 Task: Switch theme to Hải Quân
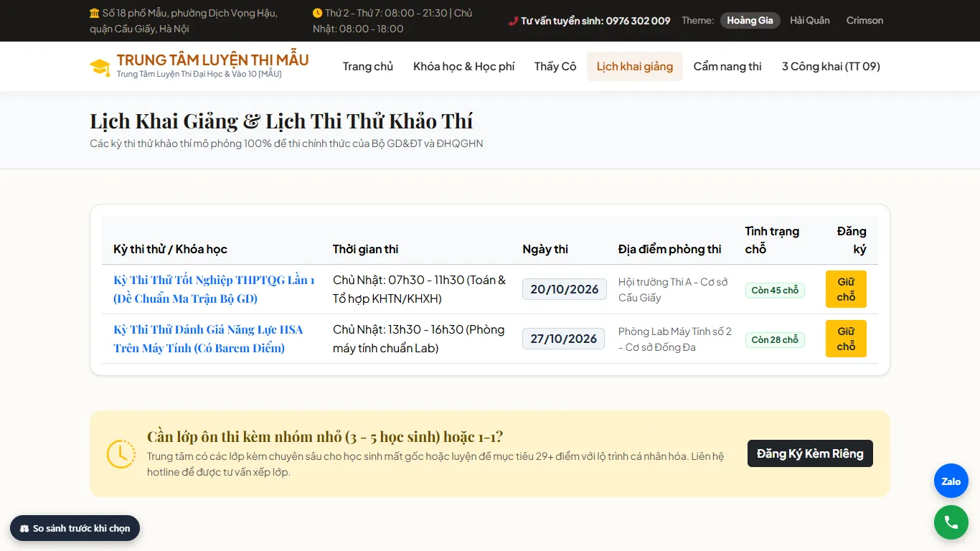coord(810,21)
